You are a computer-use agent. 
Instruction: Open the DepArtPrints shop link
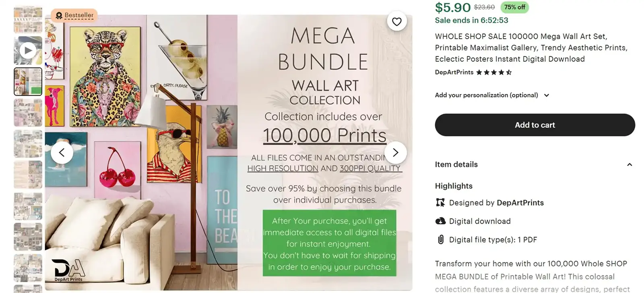[x=454, y=73]
